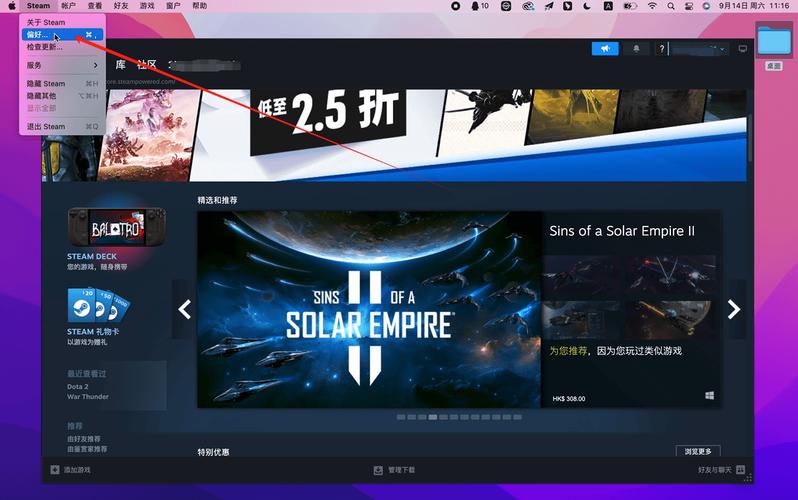Choose 偏好... in the Steam menu
798x500 pixels.
(63, 35)
